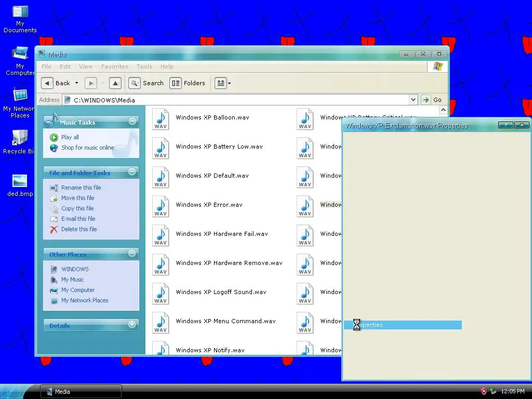Image resolution: width=532 pixels, height=399 pixels.
Task: Open My Music in Other Places
Action: pos(73,280)
